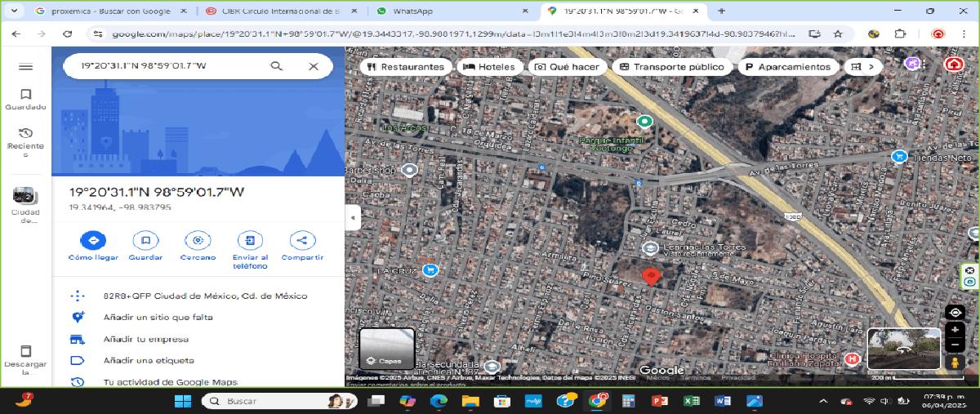980x414 pixels.
Task: Open Chrome three-dot menu
Action: point(964,34)
